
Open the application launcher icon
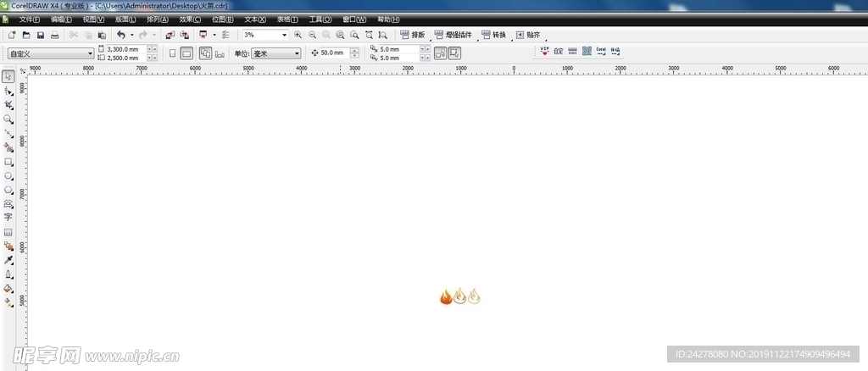click(x=203, y=35)
